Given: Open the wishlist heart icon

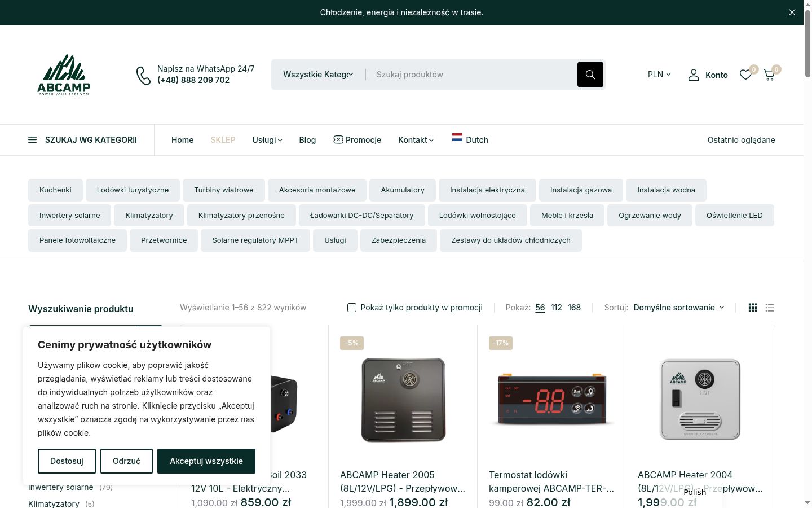Looking at the screenshot, I should tap(745, 75).
